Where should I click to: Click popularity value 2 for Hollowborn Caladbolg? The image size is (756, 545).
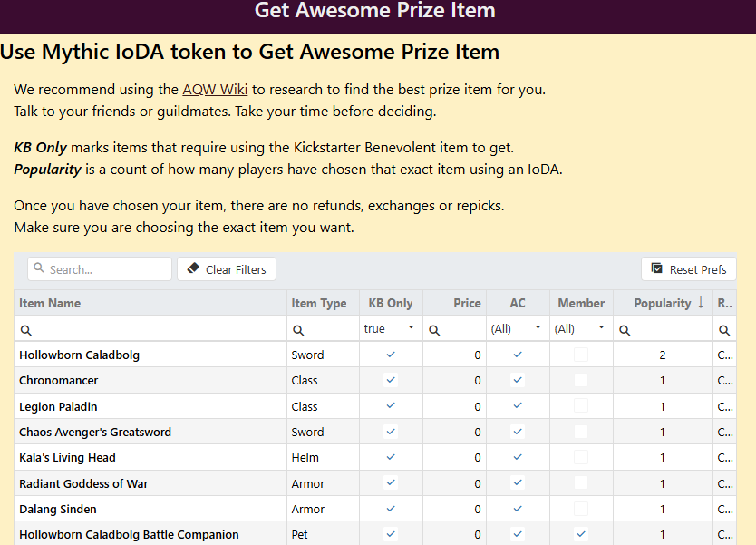663,355
